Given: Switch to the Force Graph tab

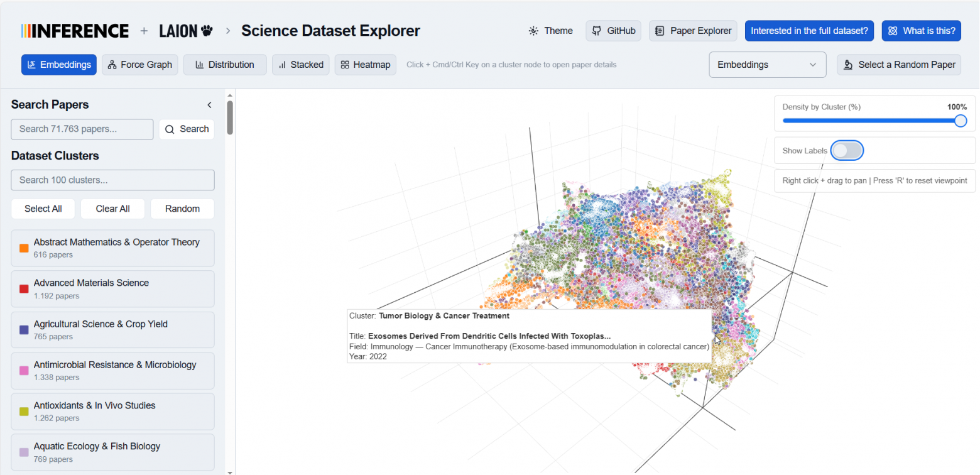Looking at the screenshot, I should point(139,65).
